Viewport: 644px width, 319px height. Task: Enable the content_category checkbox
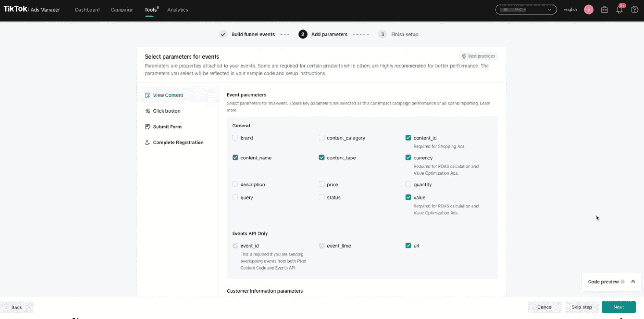(322, 138)
